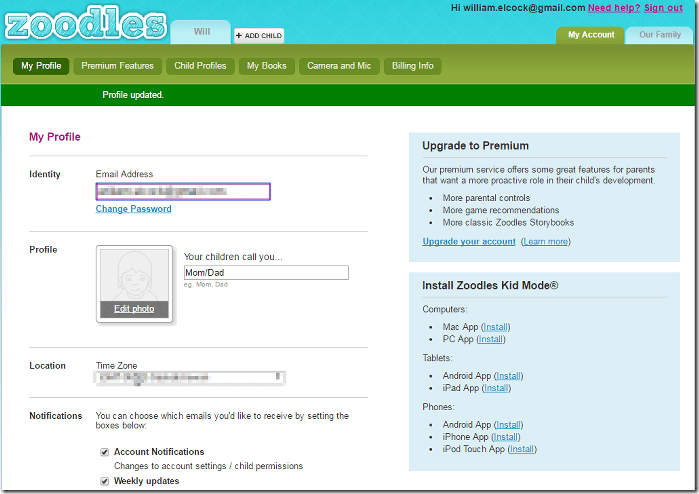Click Install for phone Android App
The width and height of the screenshot is (699, 494).
(509, 425)
